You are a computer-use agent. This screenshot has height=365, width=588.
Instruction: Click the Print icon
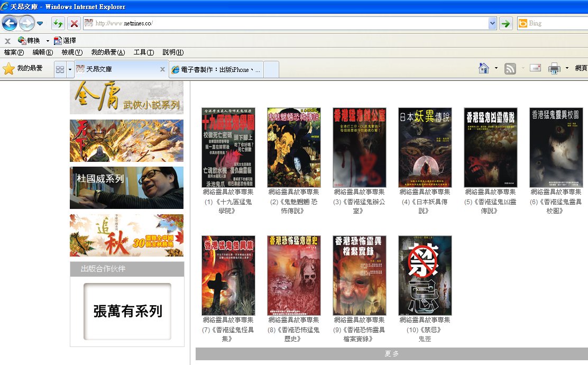(x=554, y=68)
